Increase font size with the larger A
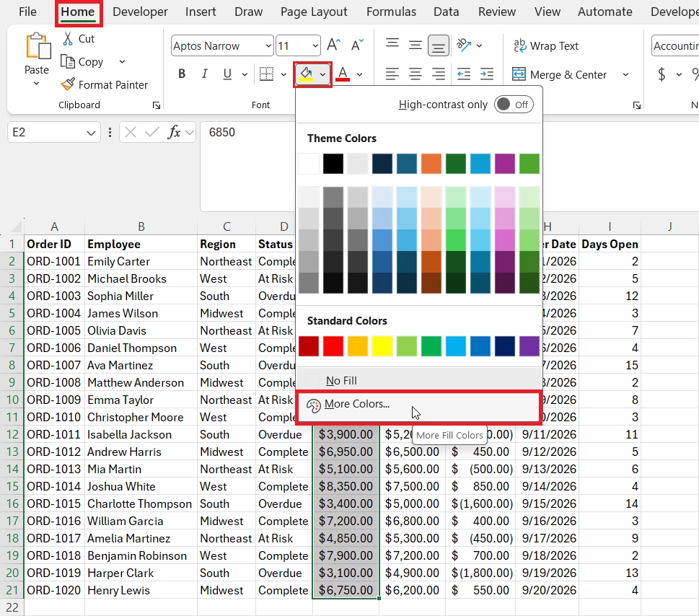 (333, 45)
